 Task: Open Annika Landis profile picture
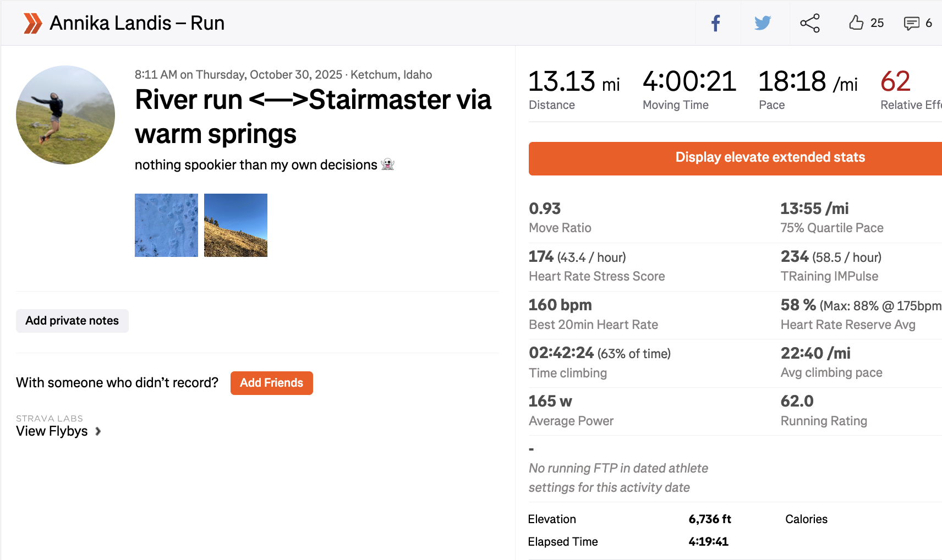(65, 115)
